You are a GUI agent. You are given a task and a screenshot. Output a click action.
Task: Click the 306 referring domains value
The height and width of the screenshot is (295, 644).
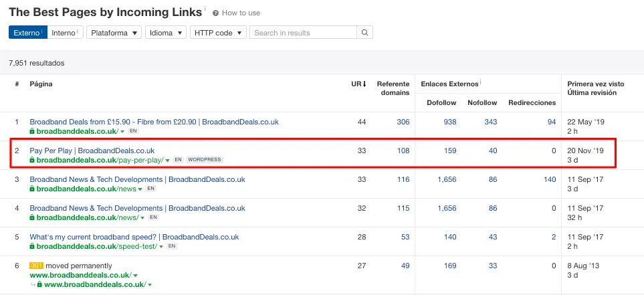403,122
